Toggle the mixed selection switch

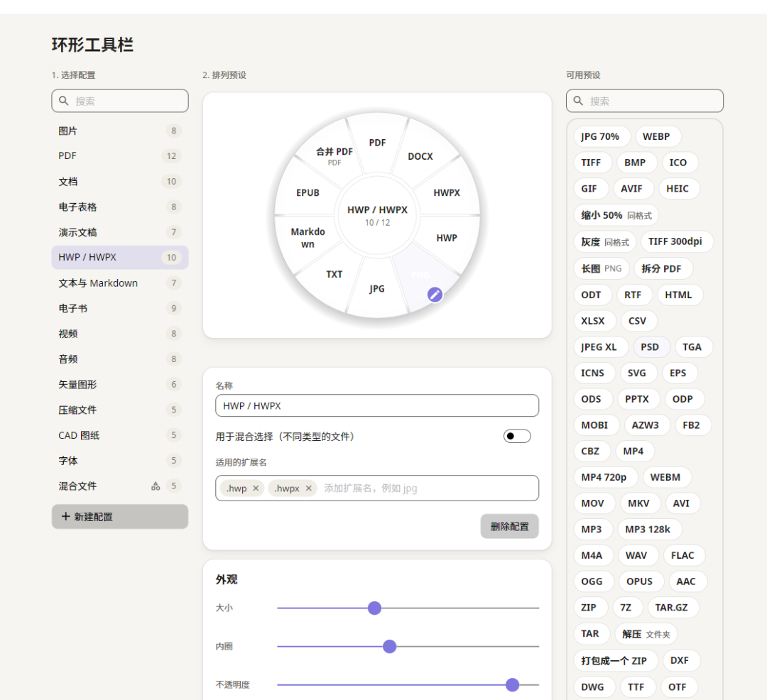click(517, 436)
